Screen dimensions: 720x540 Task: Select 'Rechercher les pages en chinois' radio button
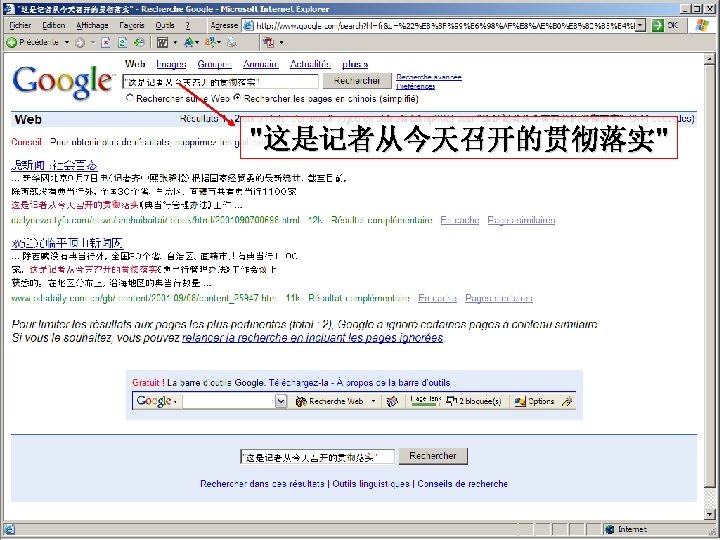click(237, 98)
